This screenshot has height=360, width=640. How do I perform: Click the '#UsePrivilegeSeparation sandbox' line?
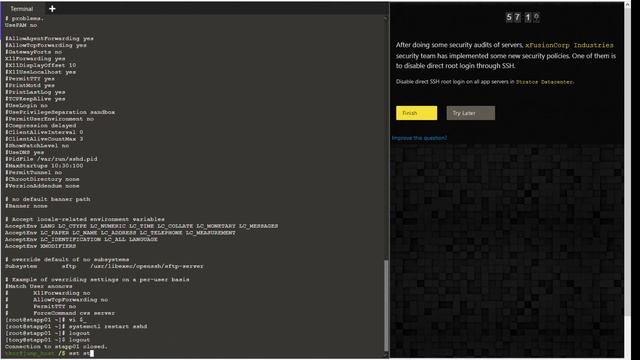coord(60,112)
